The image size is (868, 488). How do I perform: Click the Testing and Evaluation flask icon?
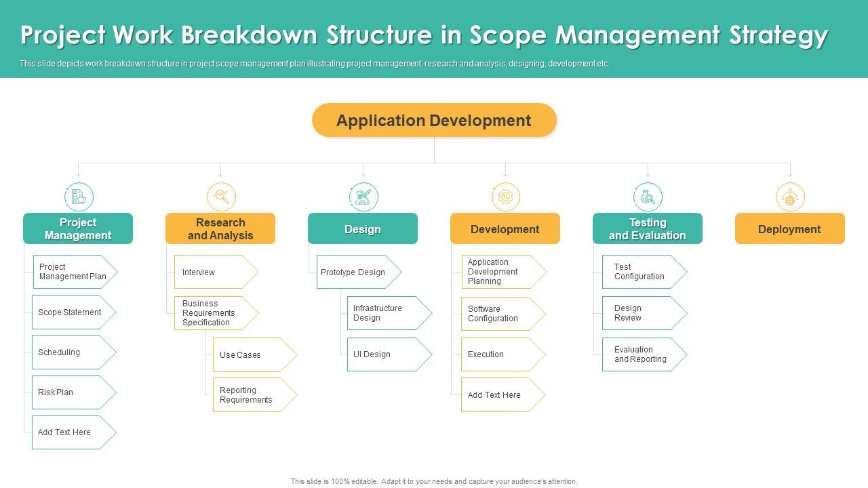point(648,197)
